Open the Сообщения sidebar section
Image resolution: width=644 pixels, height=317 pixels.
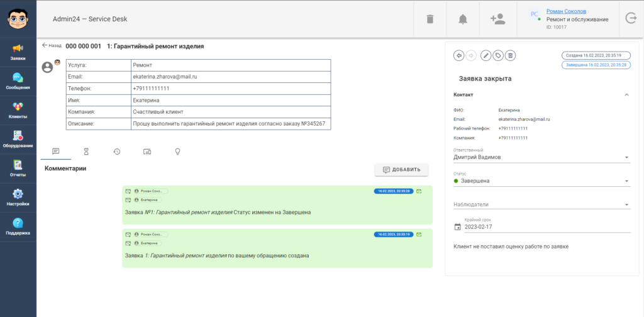[x=18, y=81]
